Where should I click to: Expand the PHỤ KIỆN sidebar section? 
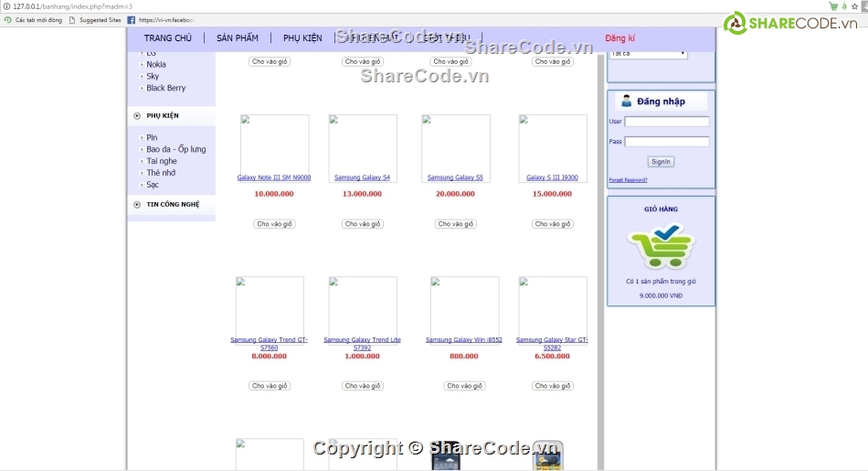click(163, 116)
